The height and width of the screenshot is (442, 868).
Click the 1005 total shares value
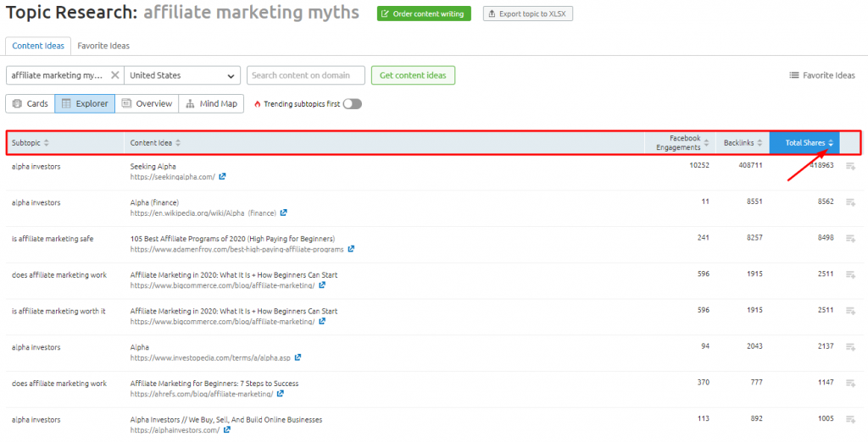pyautogui.click(x=826, y=418)
